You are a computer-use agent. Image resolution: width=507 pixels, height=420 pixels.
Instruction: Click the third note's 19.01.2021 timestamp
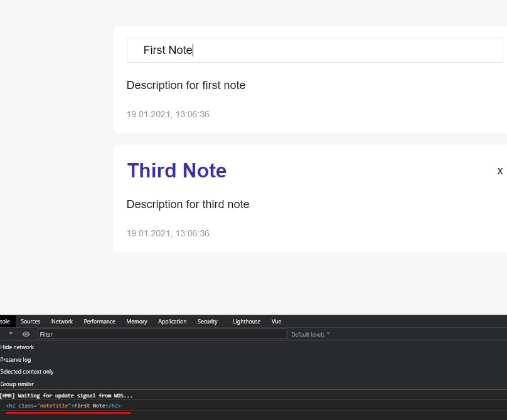pyautogui.click(x=168, y=233)
